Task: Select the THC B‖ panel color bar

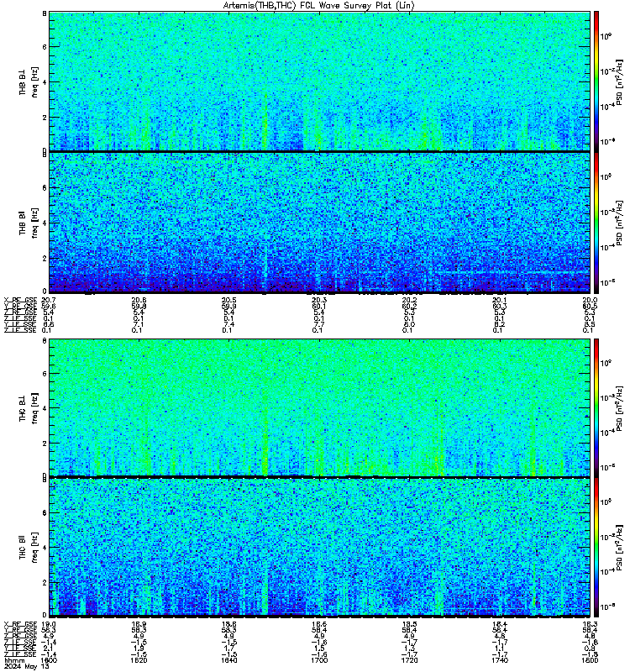Action: 596,548
